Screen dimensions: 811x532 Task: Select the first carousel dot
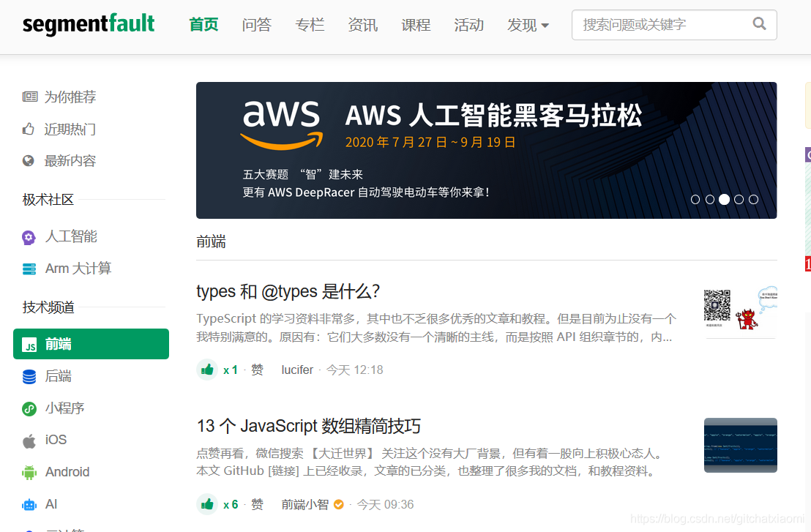[695, 200]
